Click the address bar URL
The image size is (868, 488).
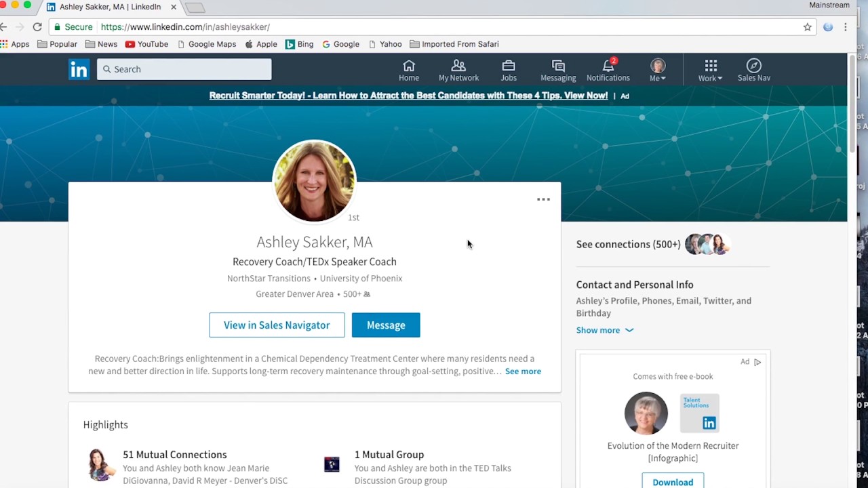coord(185,27)
